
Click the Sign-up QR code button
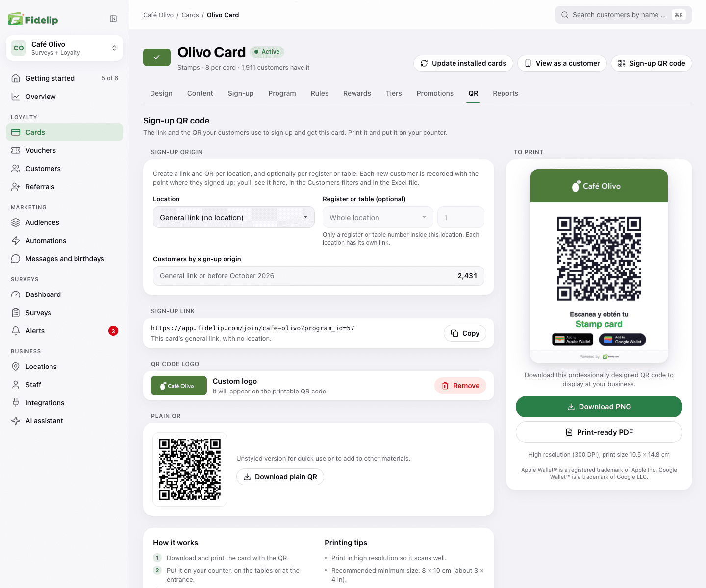652,63
